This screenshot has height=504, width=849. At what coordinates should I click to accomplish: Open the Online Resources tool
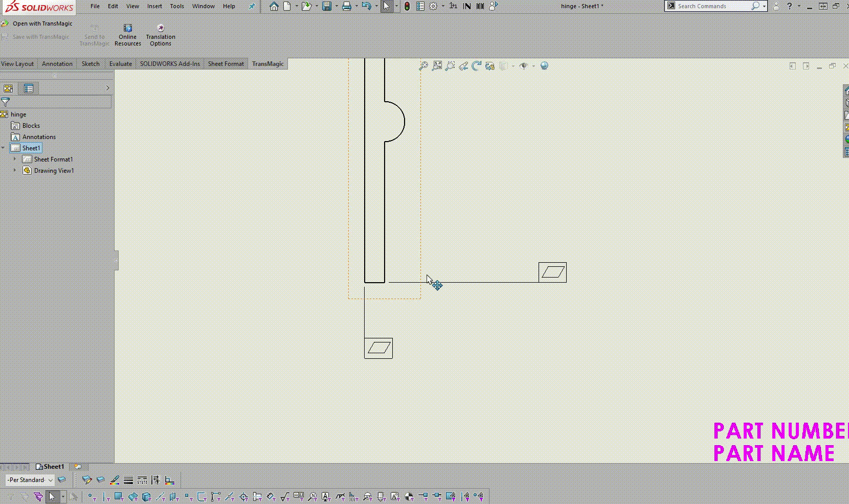tap(127, 35)
